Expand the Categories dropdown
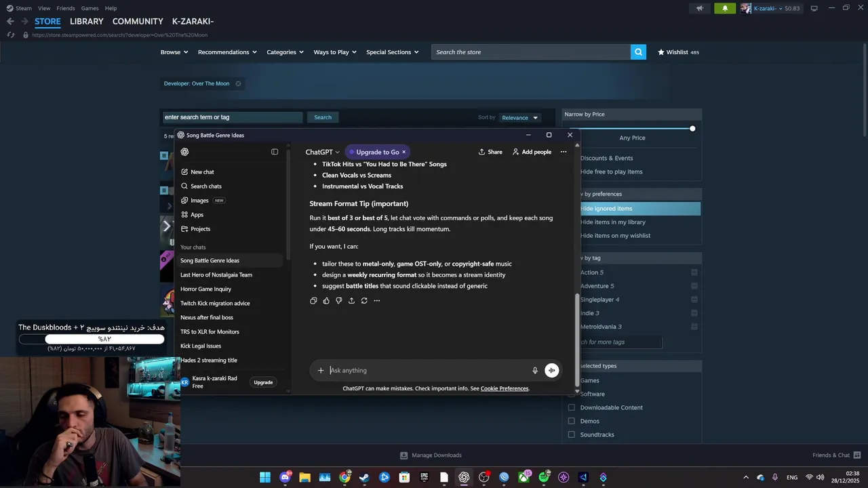This screenshot has width=868, height=488. [x=285, y=52]
